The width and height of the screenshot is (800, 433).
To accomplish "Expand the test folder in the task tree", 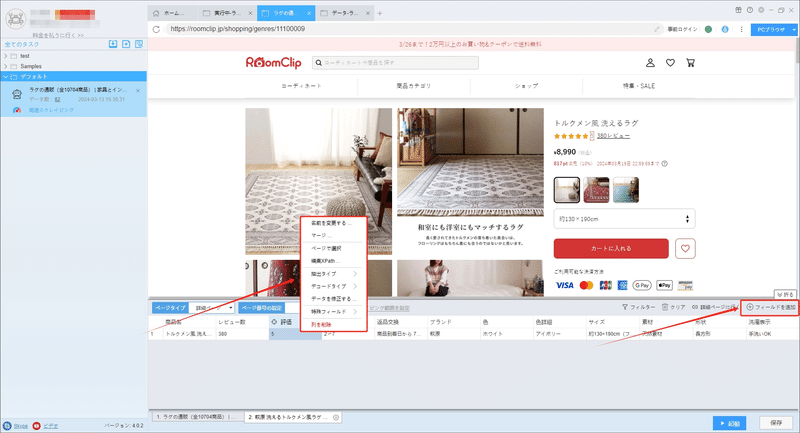I will (6, 56).
